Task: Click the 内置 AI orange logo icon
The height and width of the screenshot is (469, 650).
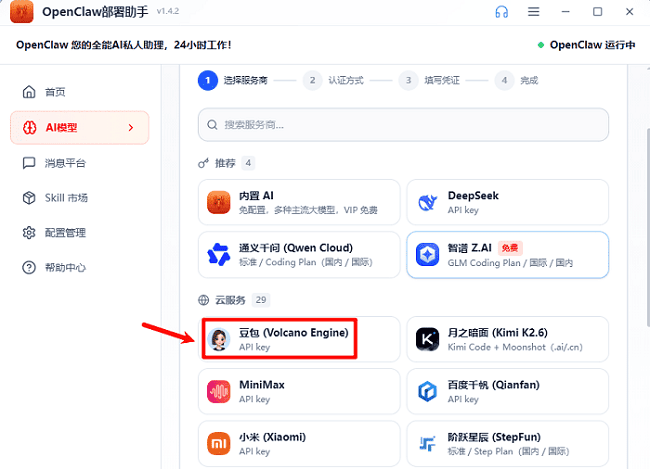Action: 218,202
